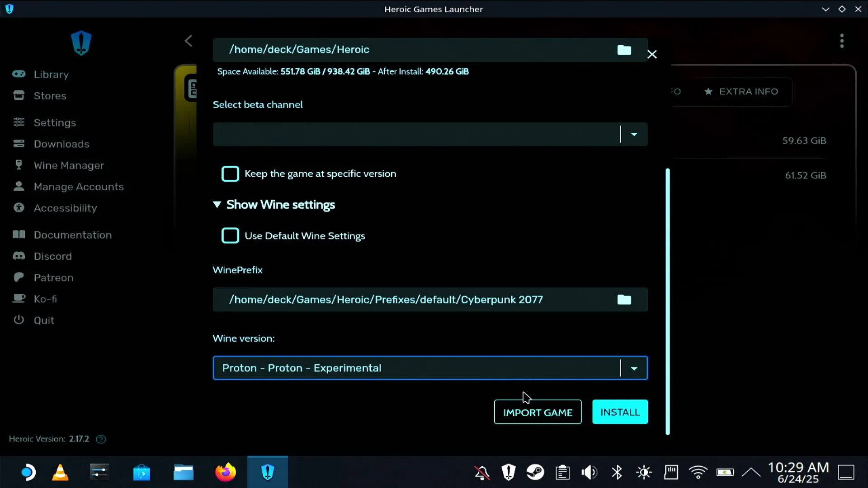The width and height of the screenshot is (868, 488).
Task: Open System Settings from the taskbar
Action: pyautogui.click(x=99, y=472)
